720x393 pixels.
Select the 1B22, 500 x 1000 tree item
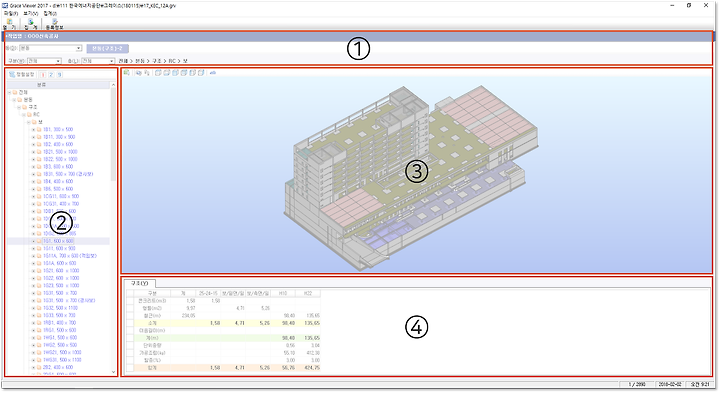coord(60,159)
